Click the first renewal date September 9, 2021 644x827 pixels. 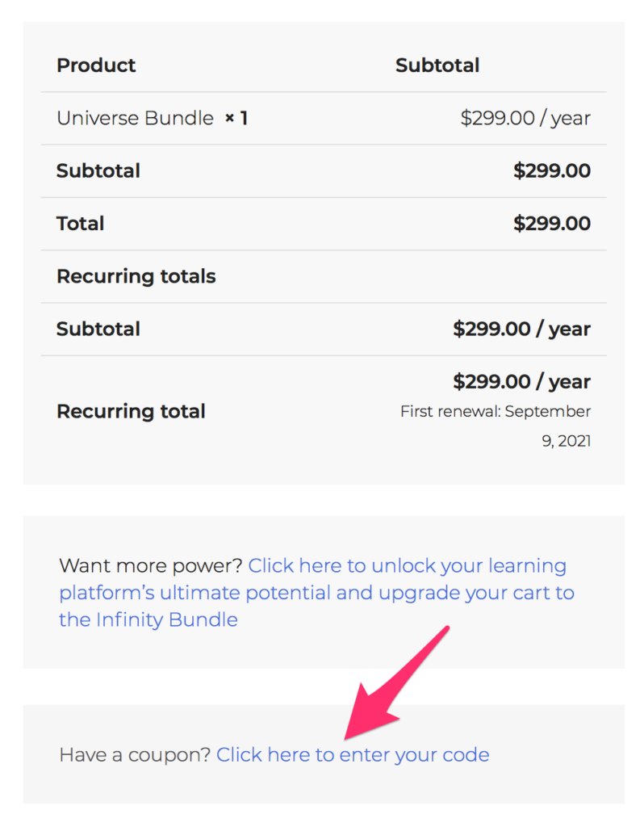click(x=496, y=426)
